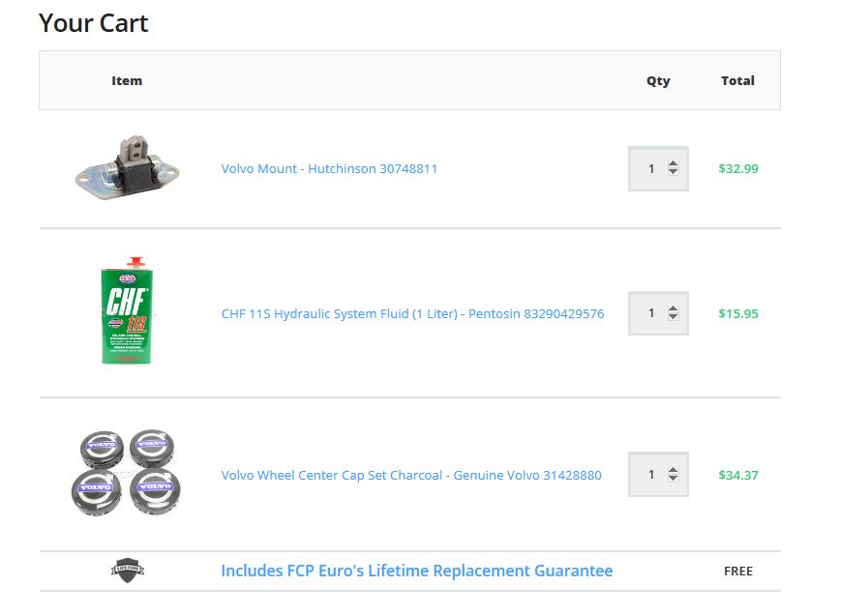Click the Qty column header
This screenshot has width=841, height=616.
pos(658,80)
